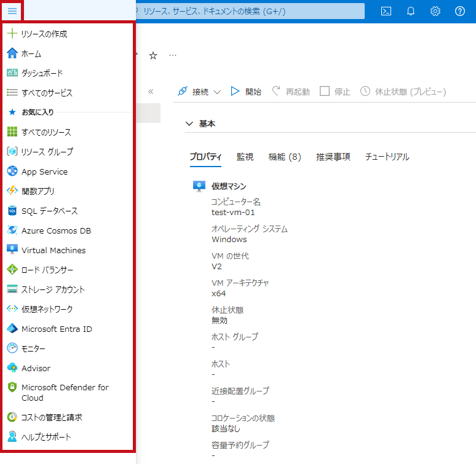Click the App Service globe icon
This screenshot has height=464, width=476.
[x=12, y=171]
